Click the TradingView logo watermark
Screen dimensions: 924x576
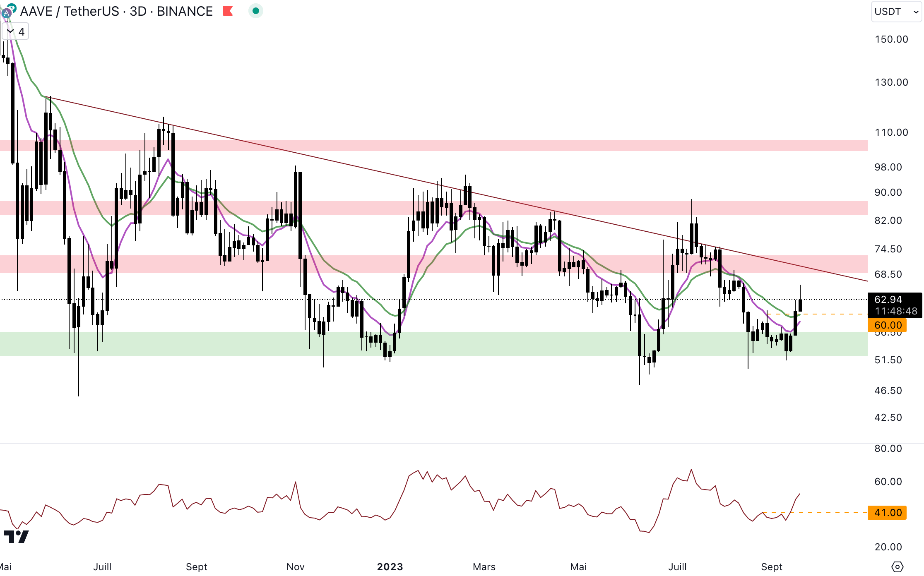pos(17,537)
